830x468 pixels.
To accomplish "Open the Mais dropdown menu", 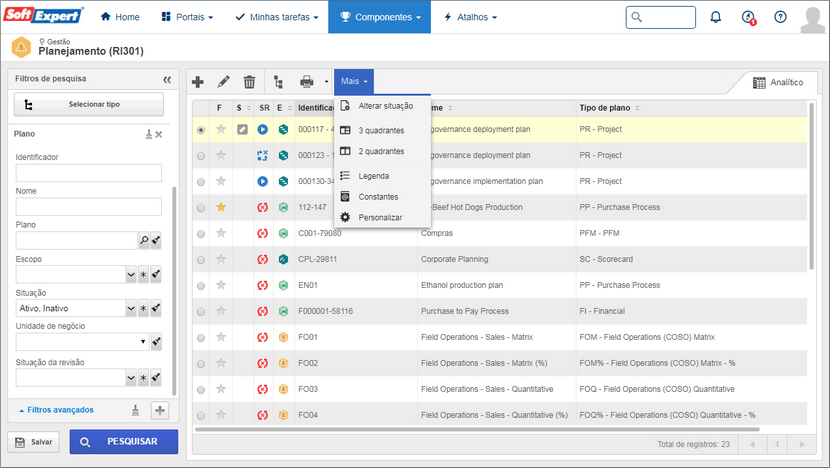I will [354, 82].
